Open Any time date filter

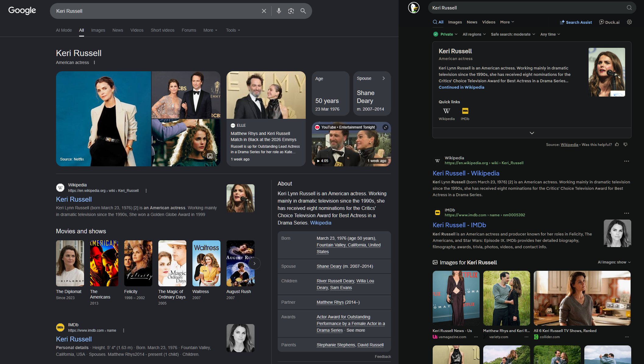coord(550,34)
